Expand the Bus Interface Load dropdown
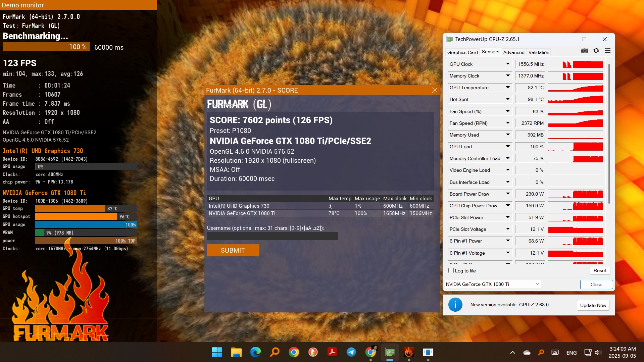The height and width of the screenshot is (362, 644). [x=508, y=182]
